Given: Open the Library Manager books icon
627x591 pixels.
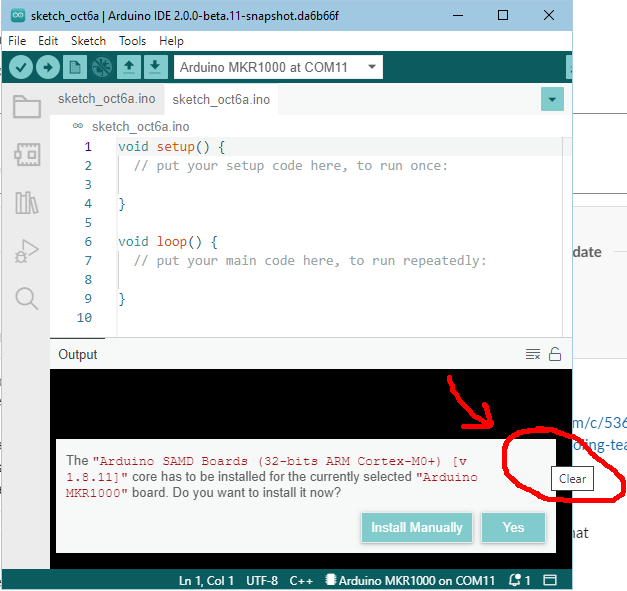Looking at the screenshot, I should tap(26, 203).
